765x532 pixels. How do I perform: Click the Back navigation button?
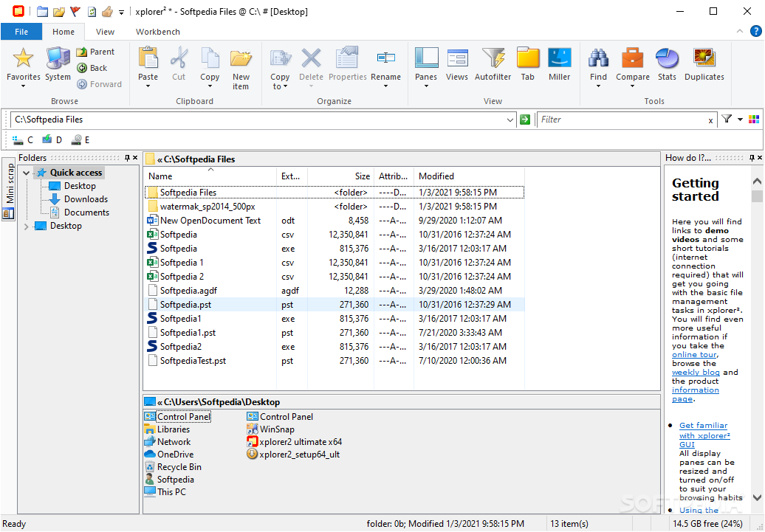click(92, 68)
